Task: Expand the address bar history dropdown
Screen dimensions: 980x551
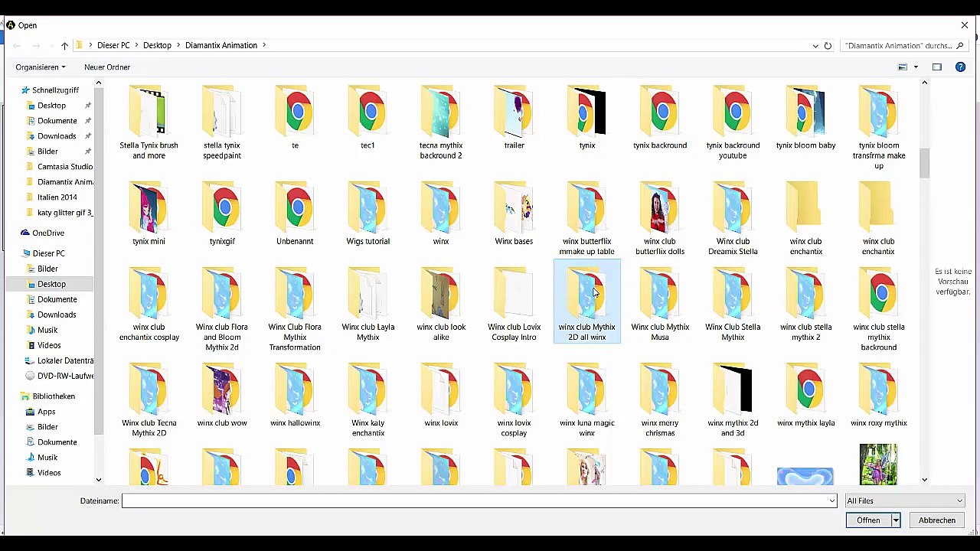Action: click(815, 46)
